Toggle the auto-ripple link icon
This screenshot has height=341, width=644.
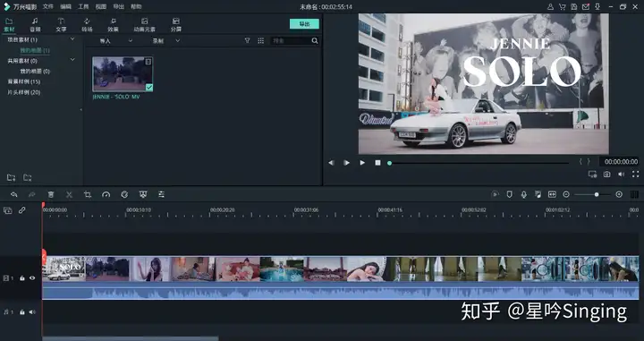coord(21,210)
